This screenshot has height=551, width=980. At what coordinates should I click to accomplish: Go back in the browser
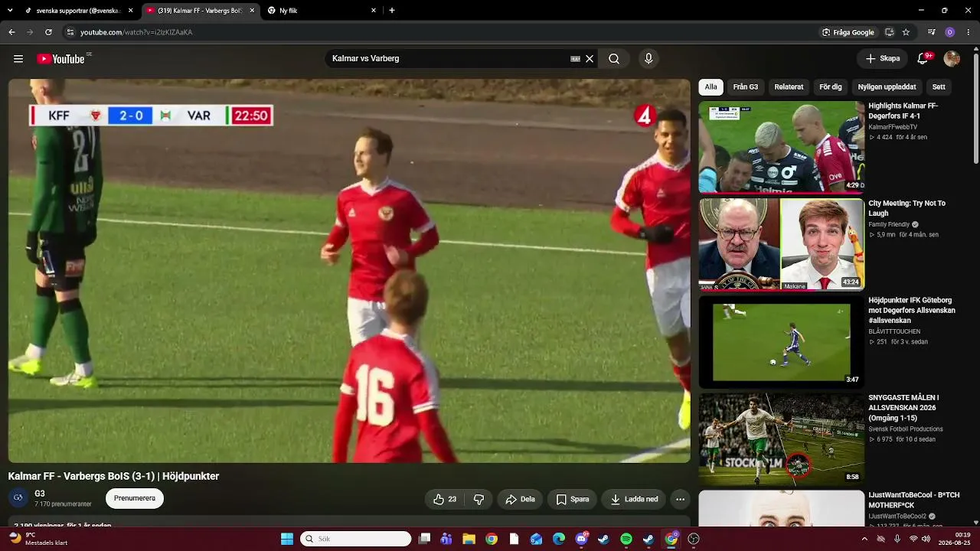pyautogui.click(x=11, y=32)
